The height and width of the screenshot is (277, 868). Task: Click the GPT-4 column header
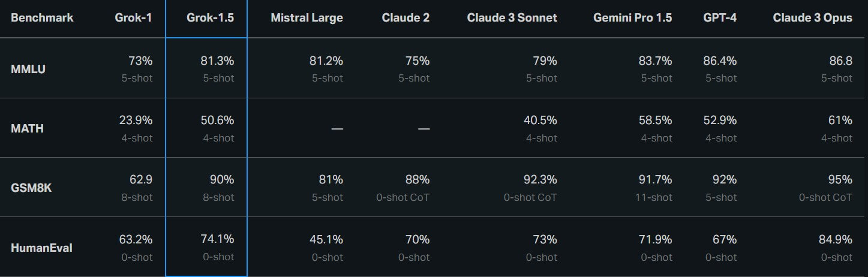(x=720, y=18)
